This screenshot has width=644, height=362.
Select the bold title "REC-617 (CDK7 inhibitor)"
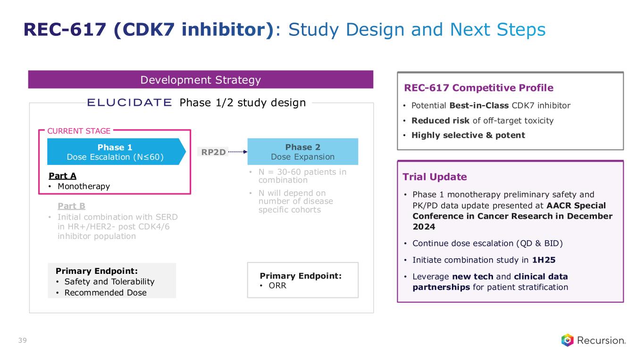[x=149, y=30]
